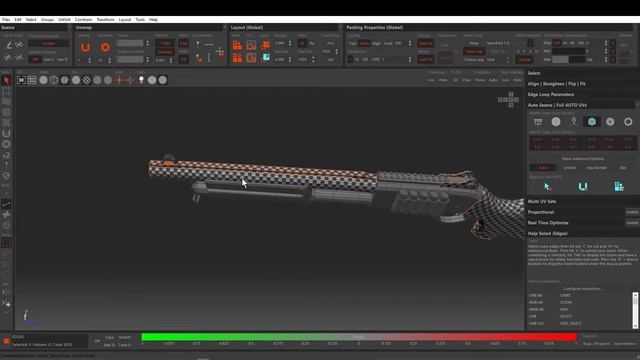640x360 pixels.
Task: Open the Edit menu
Action: [x=18, y=20]
